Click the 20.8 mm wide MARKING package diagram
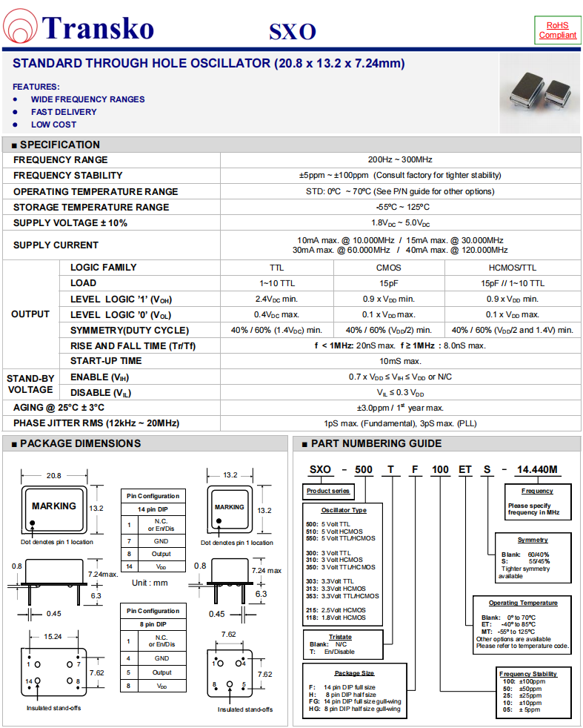 [53, 509]
